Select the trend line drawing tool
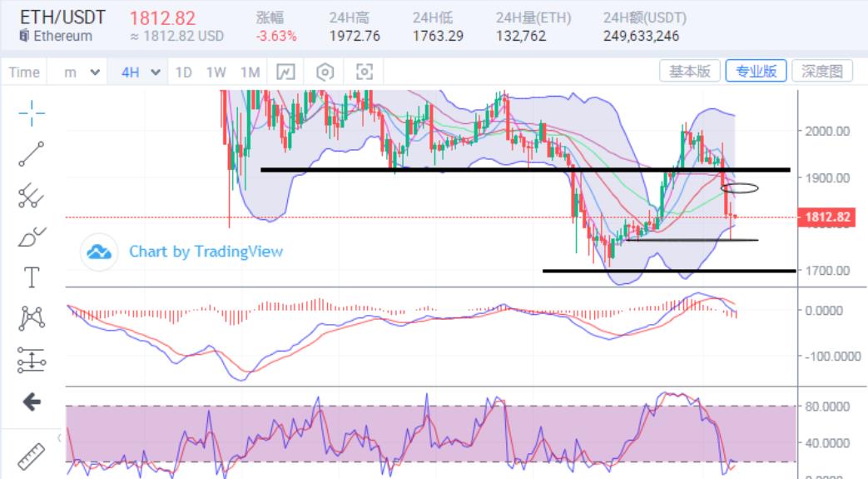Viewport: 868px width, 479px height. click(32, 154)
